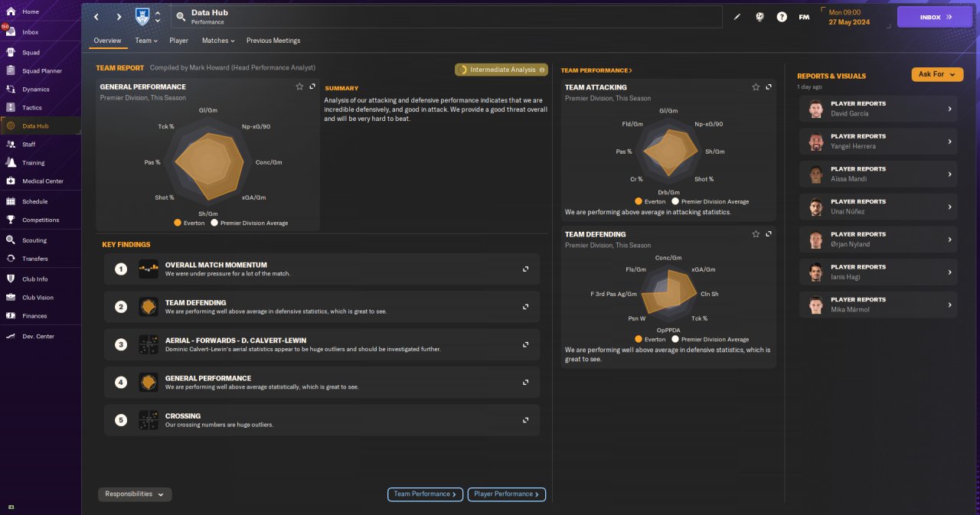Switch to the Previous Meetings tab
Screen dimensions: 980x515
273,41
